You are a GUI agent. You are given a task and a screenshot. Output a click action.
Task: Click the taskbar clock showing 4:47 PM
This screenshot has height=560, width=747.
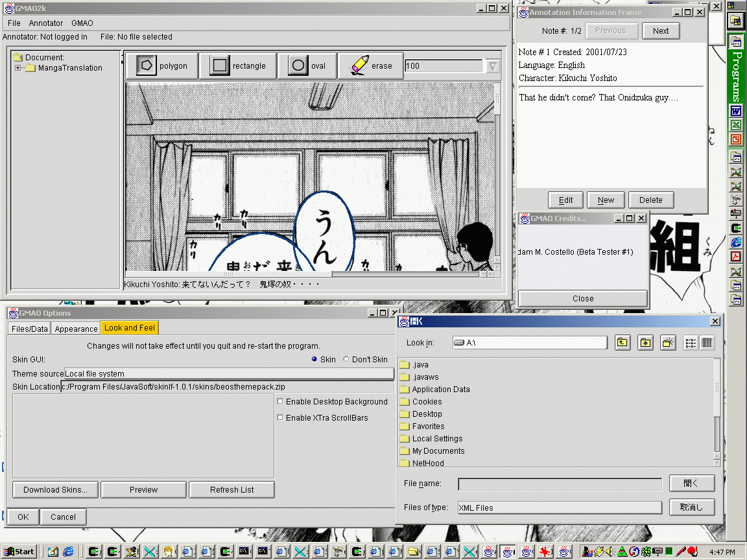[x=722, y=552]
